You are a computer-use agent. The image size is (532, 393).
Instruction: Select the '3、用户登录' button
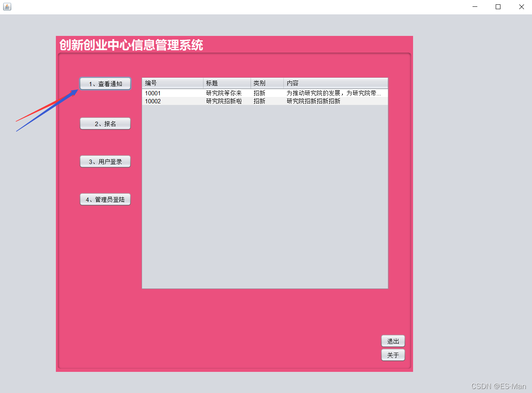pos(105,162)
